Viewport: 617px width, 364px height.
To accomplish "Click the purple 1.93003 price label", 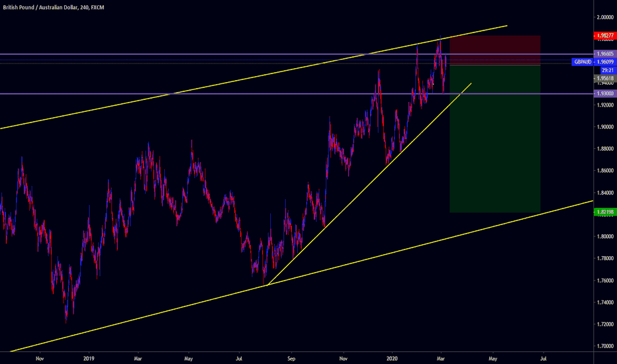I will (x=603, y=94).
